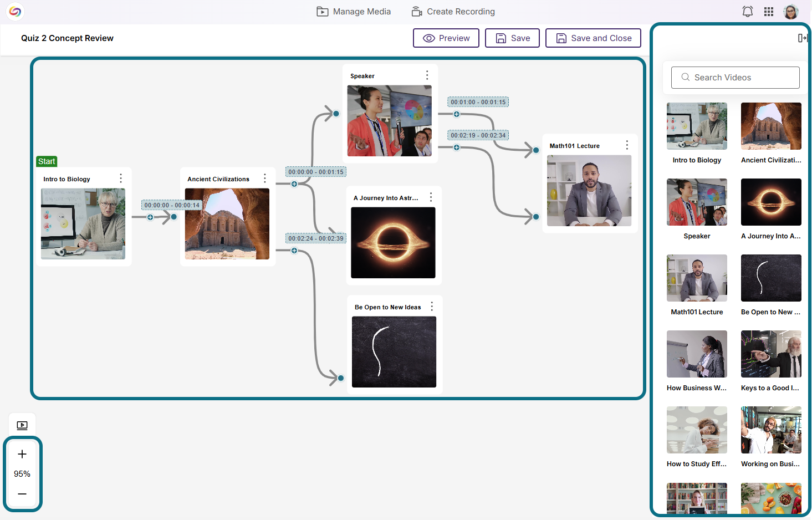Click plus connector below 00:00:00 - 00:01:15 label
The width and height of the screenshot is (812, 520).
pos(294,184)
